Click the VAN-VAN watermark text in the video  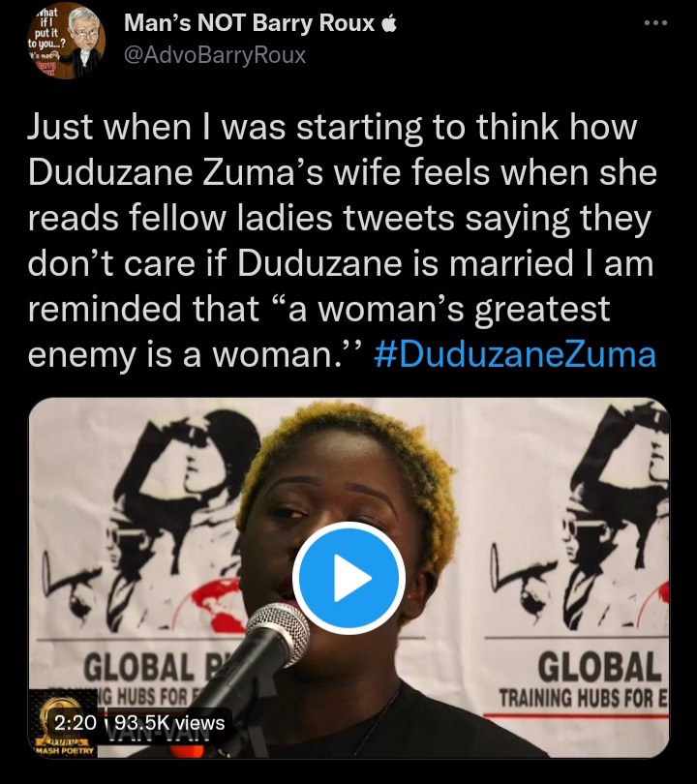click(160, 736)
